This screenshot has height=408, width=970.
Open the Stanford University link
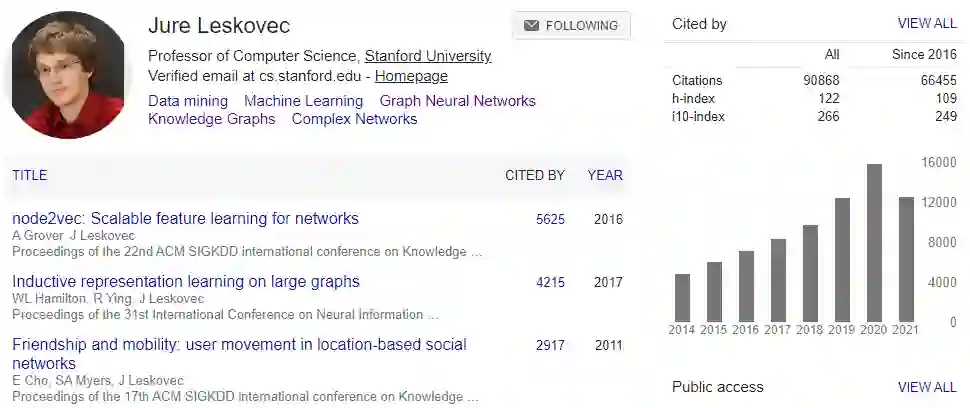[x=428, y=56]
